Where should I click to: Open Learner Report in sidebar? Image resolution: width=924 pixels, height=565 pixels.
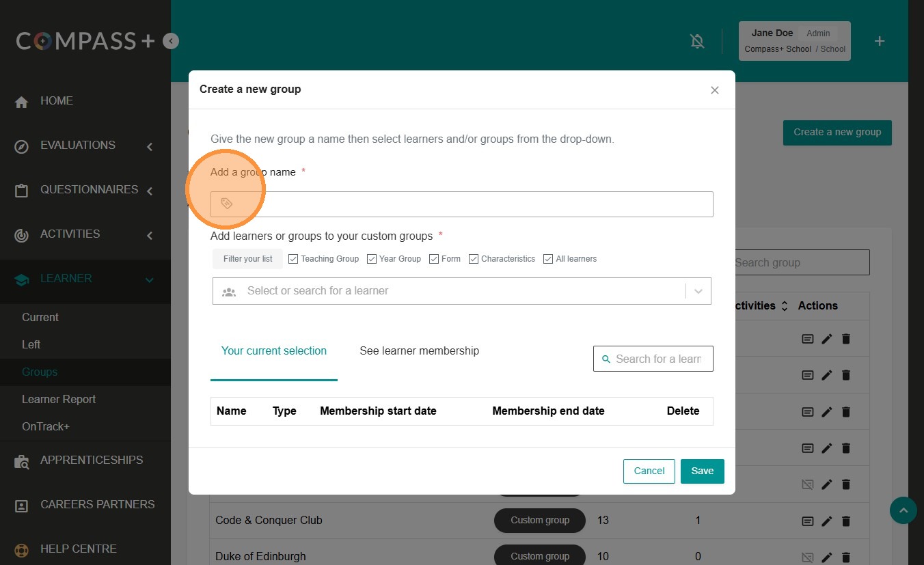pyautogui.click(x=59, y=400)
